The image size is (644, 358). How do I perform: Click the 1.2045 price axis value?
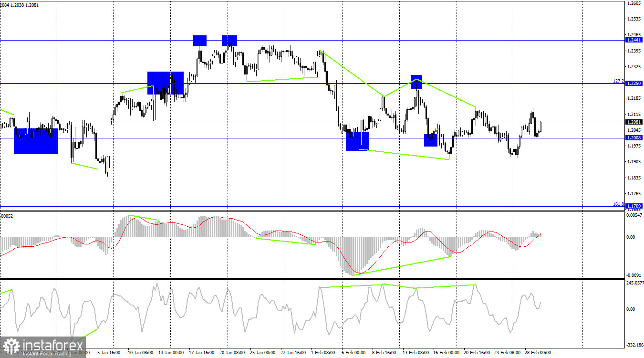click(634, 130)
